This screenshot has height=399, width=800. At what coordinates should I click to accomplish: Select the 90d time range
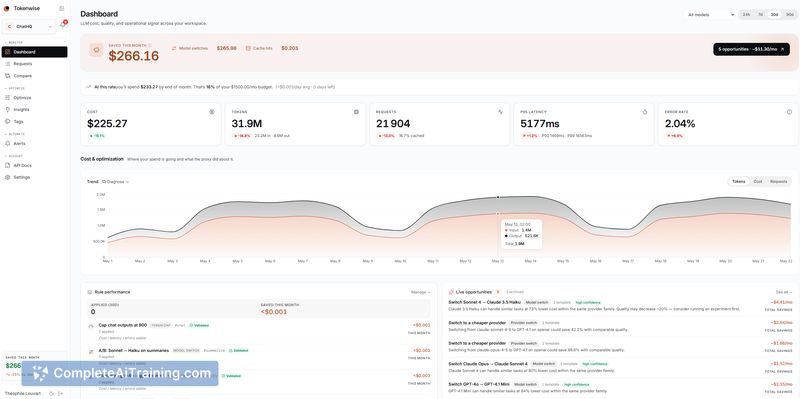click(x=789, y=15)
